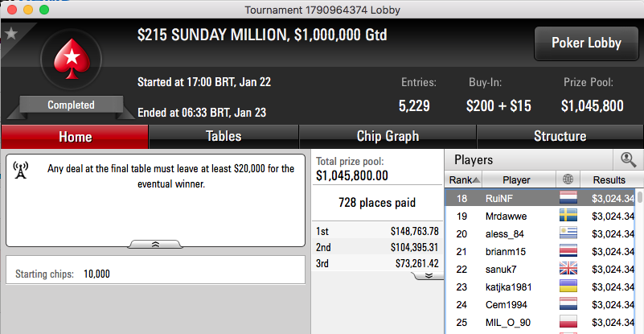This screenshot has width=644, height=334.
Task: Switch to the Tables tab
Action: point(224,137)
